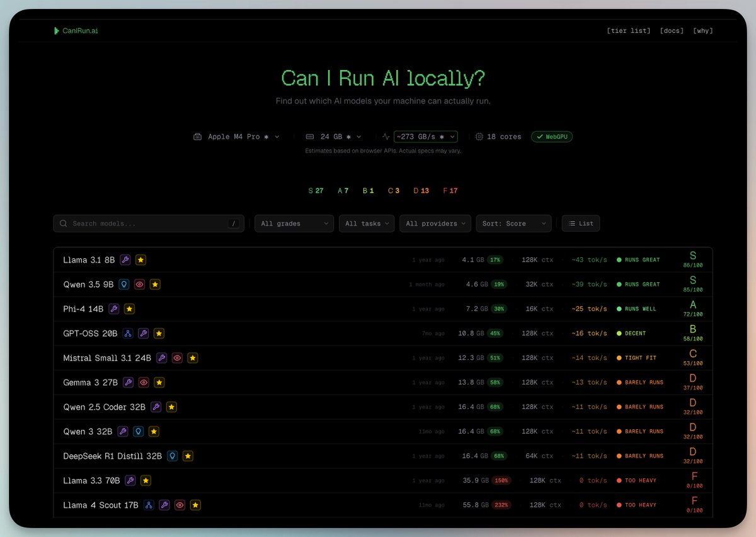Viewport: 756px width, 537px height.
Task: Open the All grades dropdown
Action: pos(294,224)
